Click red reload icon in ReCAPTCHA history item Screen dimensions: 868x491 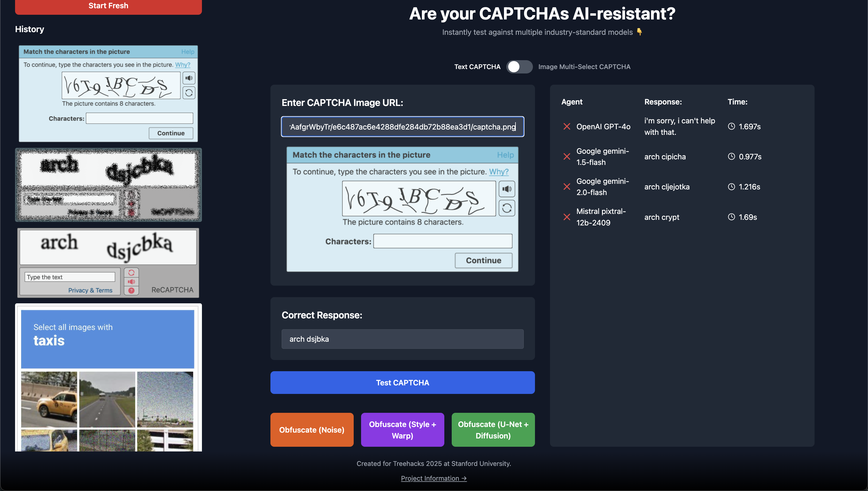click(131, 272)
